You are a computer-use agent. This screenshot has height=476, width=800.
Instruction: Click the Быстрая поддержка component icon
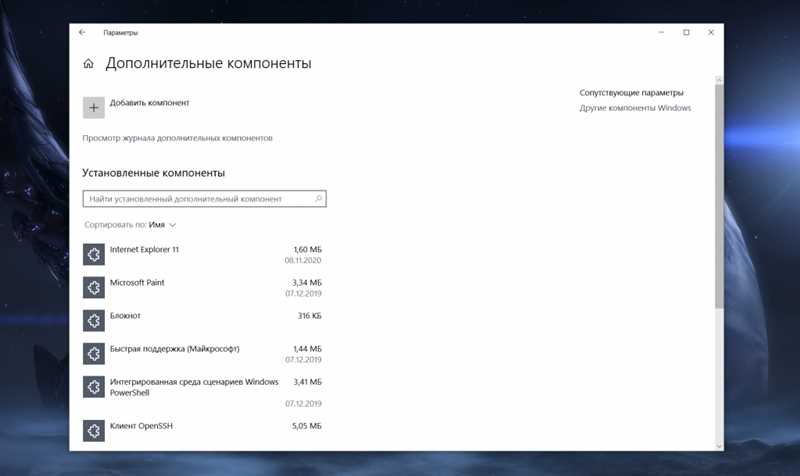[94, 354]
